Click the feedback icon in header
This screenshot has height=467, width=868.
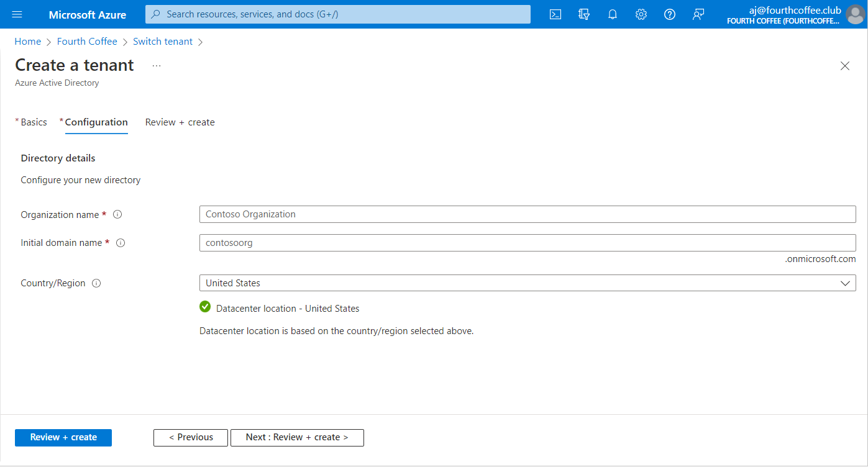click(698, 14)
